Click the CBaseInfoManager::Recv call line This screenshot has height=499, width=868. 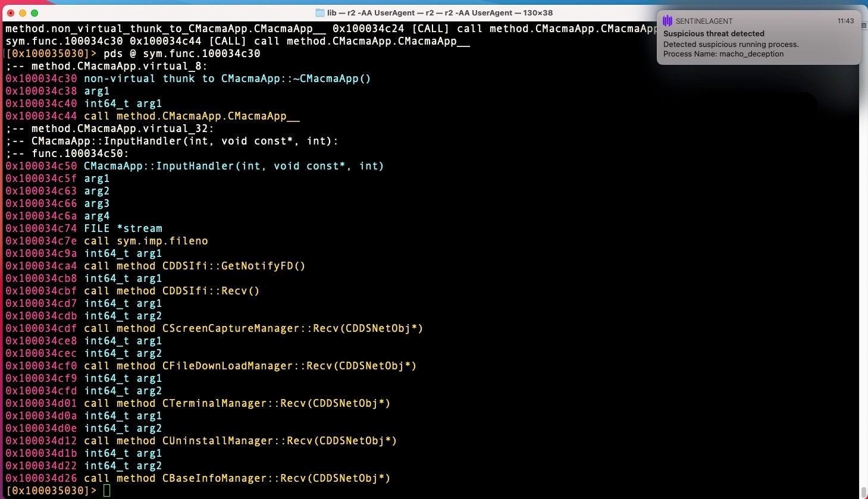237,478
